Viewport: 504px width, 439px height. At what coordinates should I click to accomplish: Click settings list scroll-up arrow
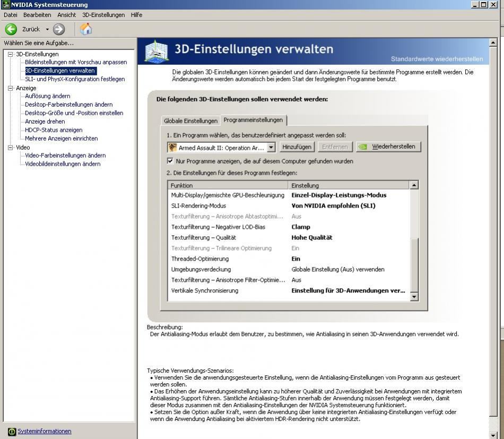(x=414, y=185)
